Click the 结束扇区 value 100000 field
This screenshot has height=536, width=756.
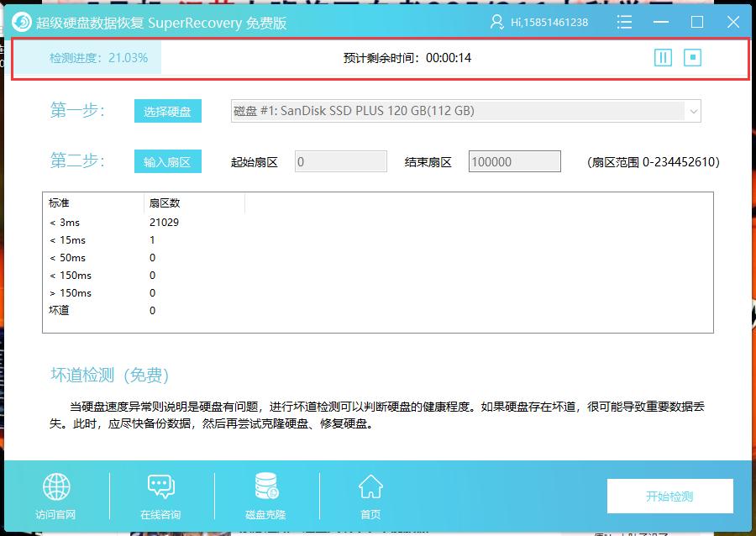tap(514, 161)
